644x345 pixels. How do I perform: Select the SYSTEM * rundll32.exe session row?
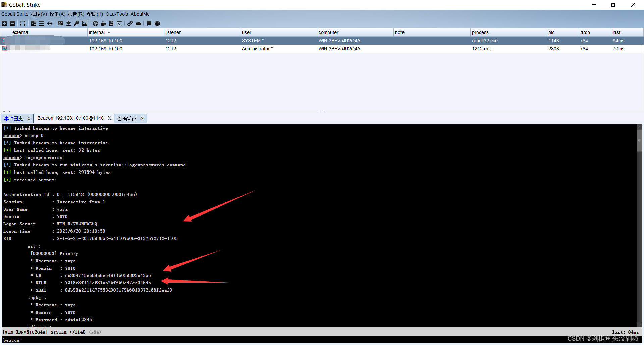coord(322,41)
